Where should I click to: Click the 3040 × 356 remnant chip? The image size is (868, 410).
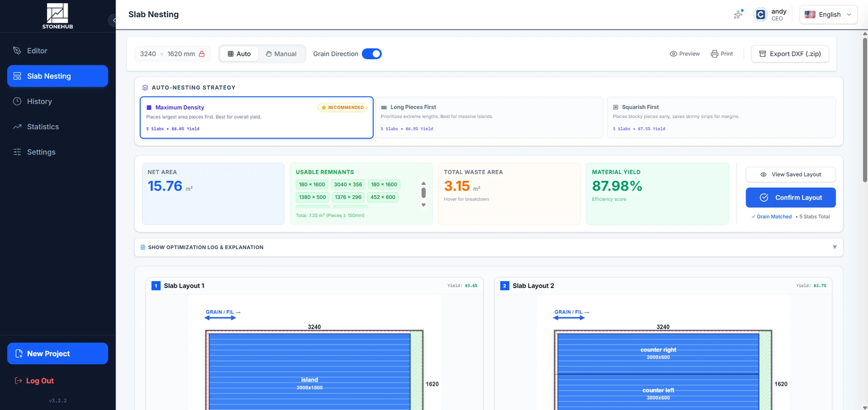[x=348, y=184]
